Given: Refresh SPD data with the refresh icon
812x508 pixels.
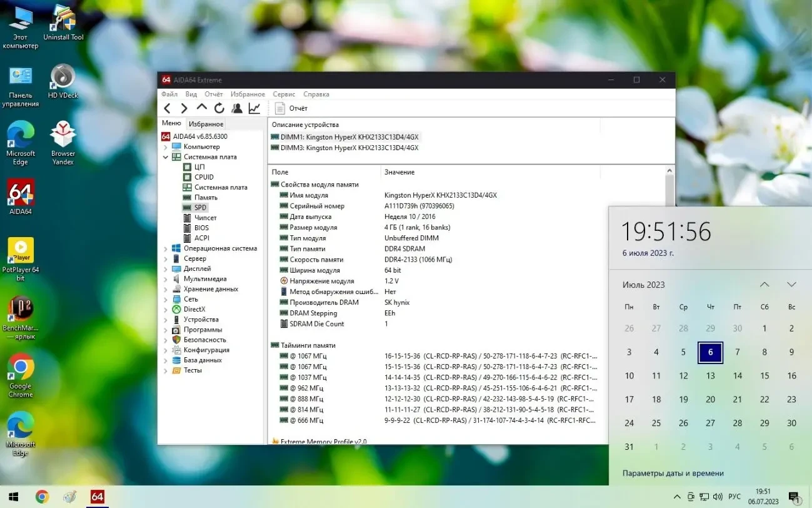Looking at the screenshot, I should click(x=219, y=108).
